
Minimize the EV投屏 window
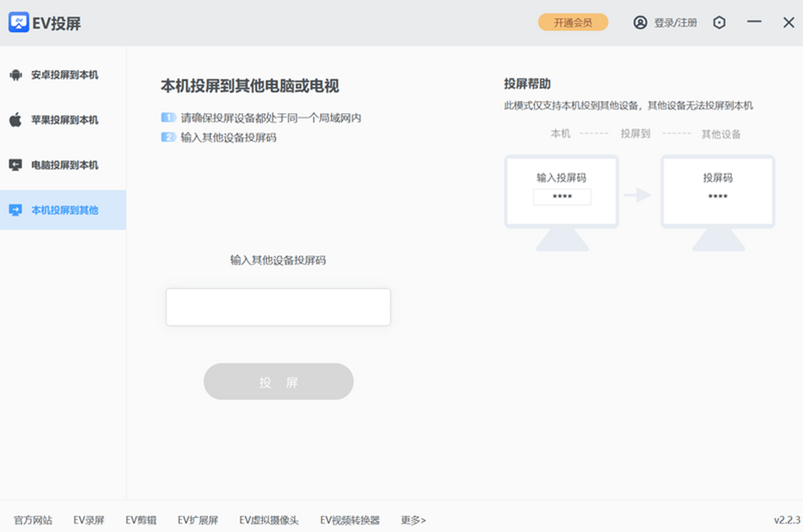coord(755,23)
